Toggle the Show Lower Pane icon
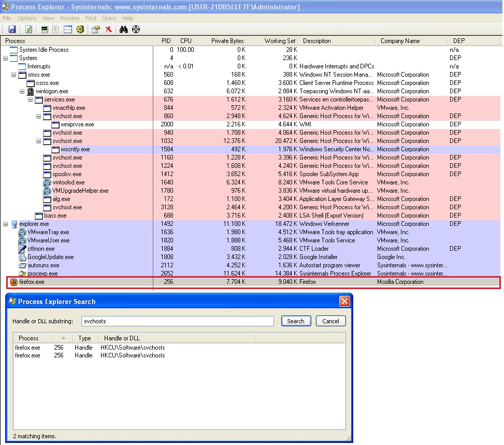The height and width of the screenshot is (445, 504). tap(68, 30)
